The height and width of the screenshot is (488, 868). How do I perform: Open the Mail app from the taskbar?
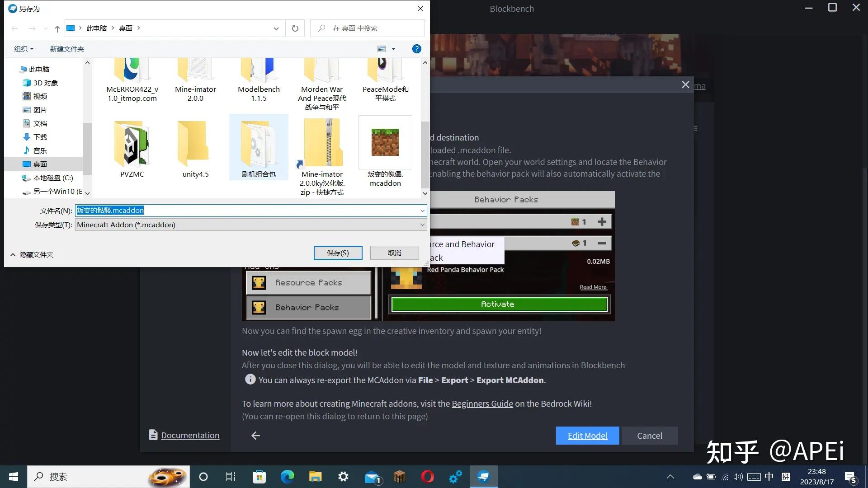click(373, 477)
